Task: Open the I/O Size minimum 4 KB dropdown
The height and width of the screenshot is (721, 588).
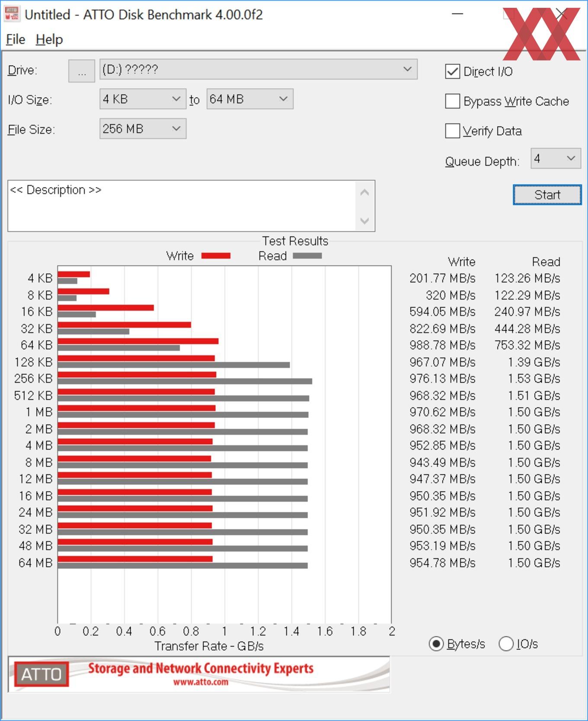Action: pos(143,99)
